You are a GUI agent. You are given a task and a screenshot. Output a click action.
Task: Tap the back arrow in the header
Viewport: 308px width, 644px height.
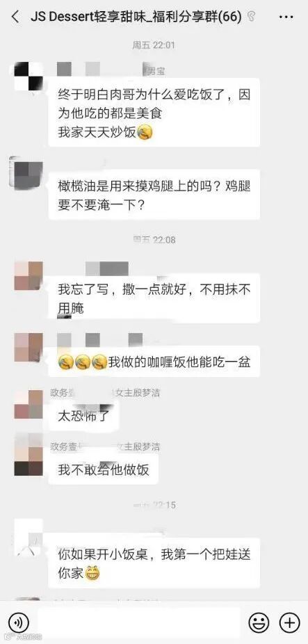(x=15, y=17)
